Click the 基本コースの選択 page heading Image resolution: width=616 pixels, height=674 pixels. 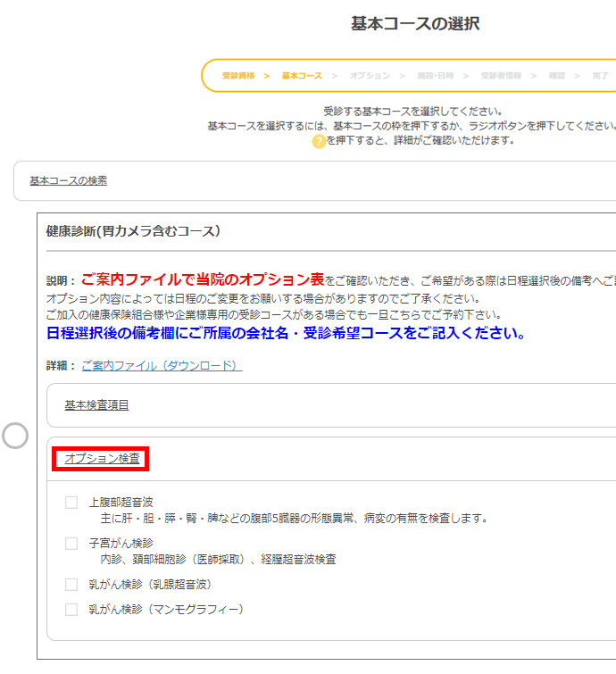tap(415, 23)
